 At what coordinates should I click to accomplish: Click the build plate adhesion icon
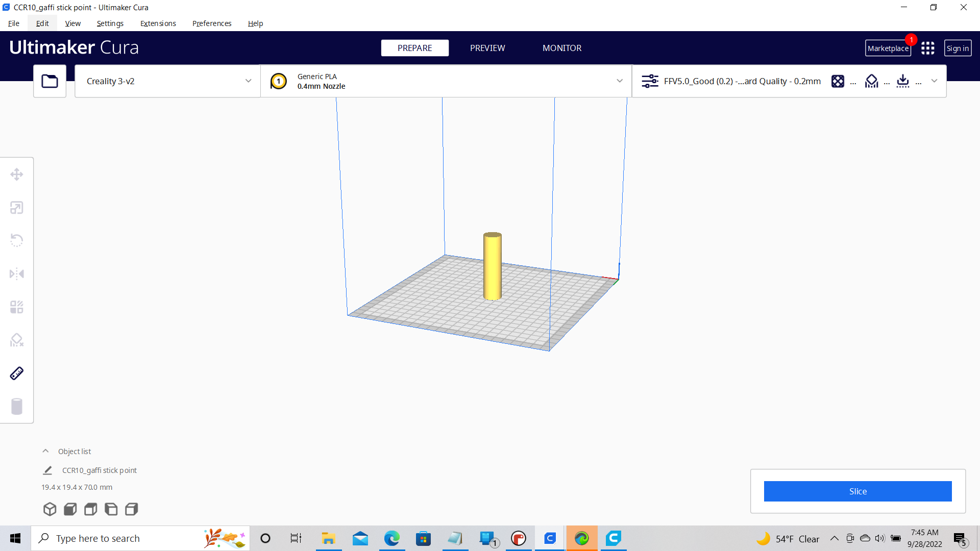click(903, 81)
